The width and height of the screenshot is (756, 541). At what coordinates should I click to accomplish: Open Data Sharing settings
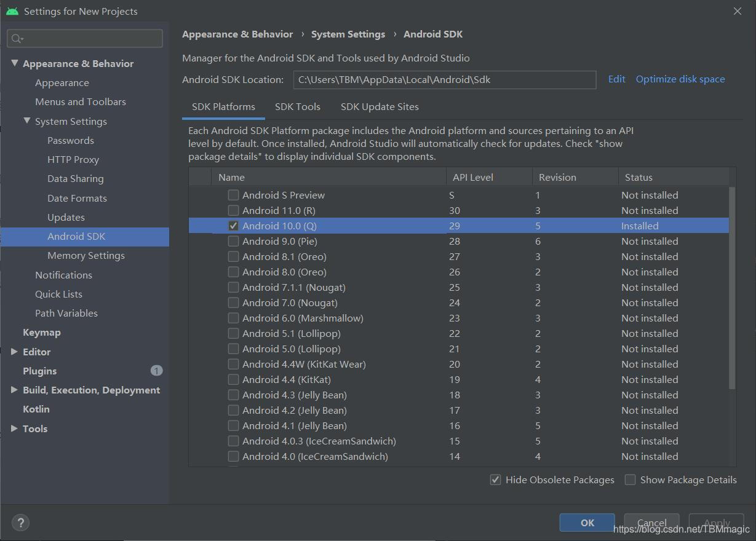pyautogui.click(x=76, y=178)
